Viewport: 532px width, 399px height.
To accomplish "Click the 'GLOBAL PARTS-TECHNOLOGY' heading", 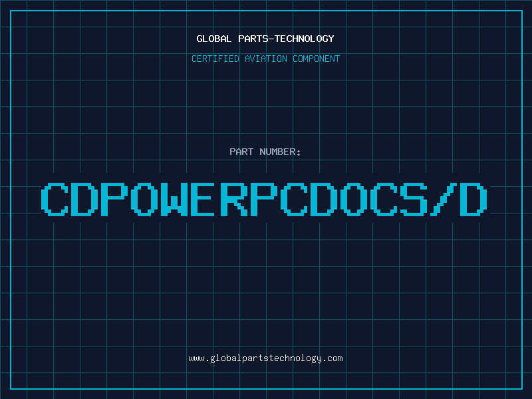I will [x=265, y=39].
